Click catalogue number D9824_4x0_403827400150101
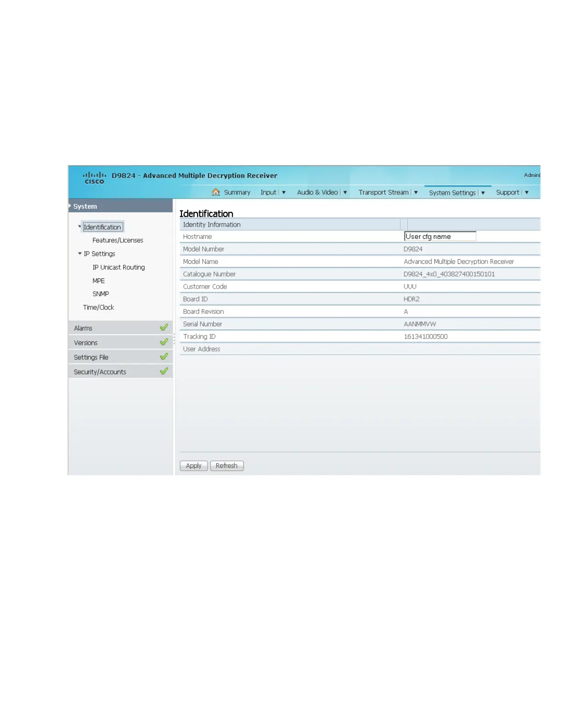Viewport: 563px width, 728px height. pos(449,274)
